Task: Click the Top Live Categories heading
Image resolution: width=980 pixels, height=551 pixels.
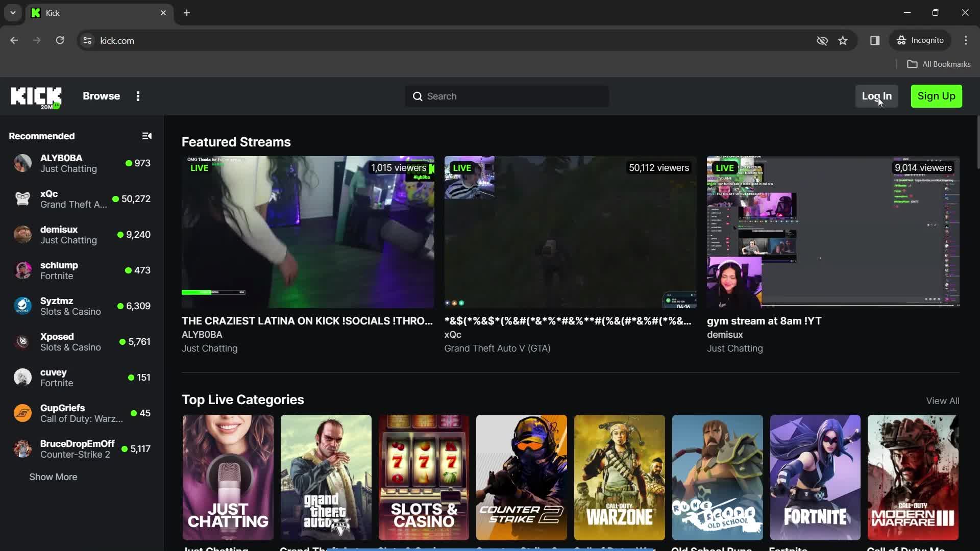Action: point(242,399)
